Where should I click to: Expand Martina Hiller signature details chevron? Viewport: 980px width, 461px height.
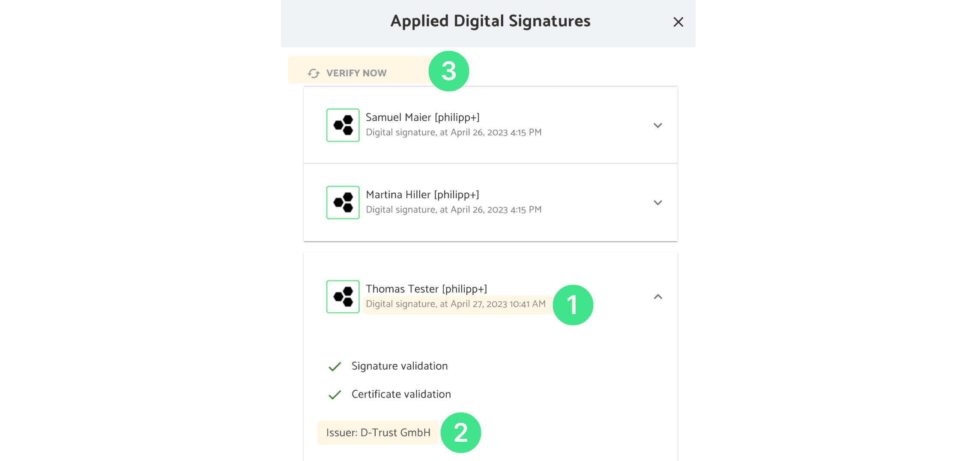(657, 203)
